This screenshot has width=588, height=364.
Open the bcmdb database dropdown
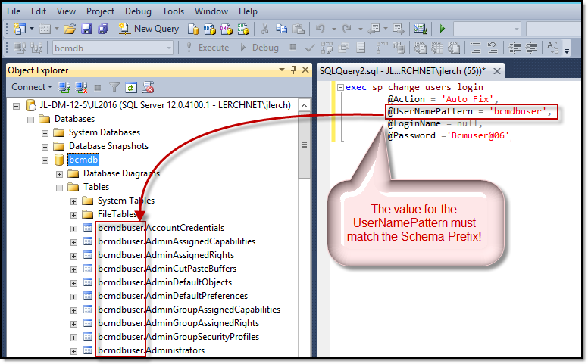168,48
